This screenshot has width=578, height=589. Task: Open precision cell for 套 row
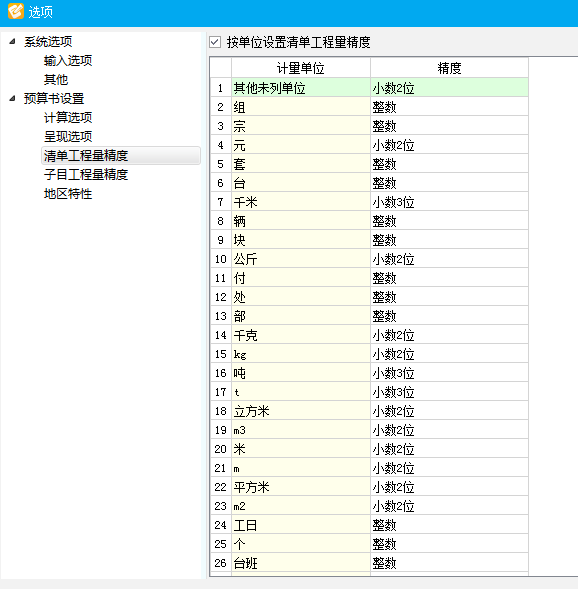450,164
